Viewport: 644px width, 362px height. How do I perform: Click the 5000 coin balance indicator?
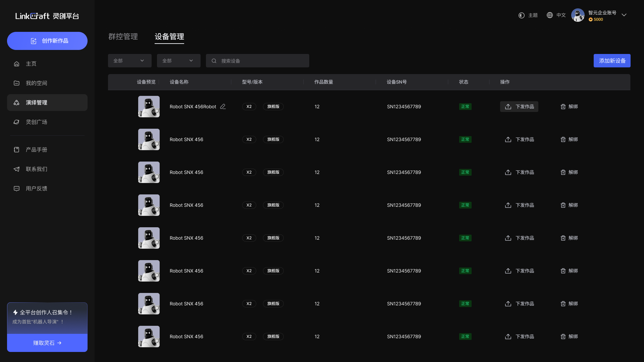pyautogui.click(x=596, y=19)
